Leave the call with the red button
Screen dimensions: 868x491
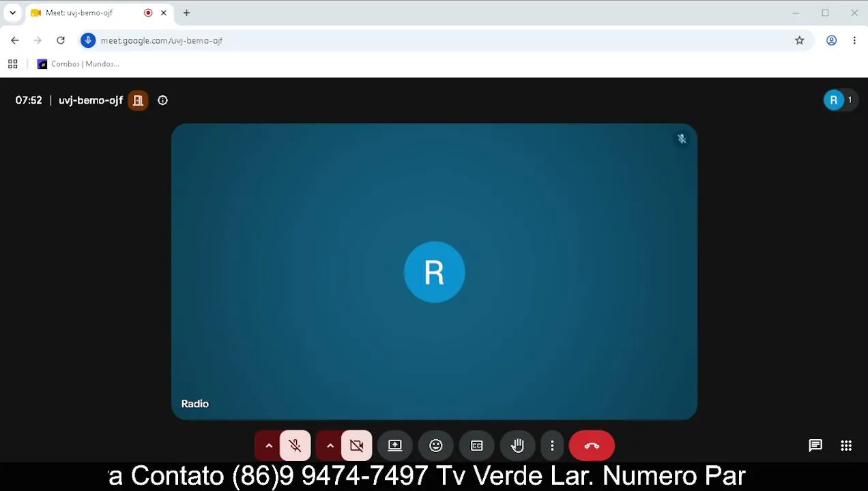592,446
